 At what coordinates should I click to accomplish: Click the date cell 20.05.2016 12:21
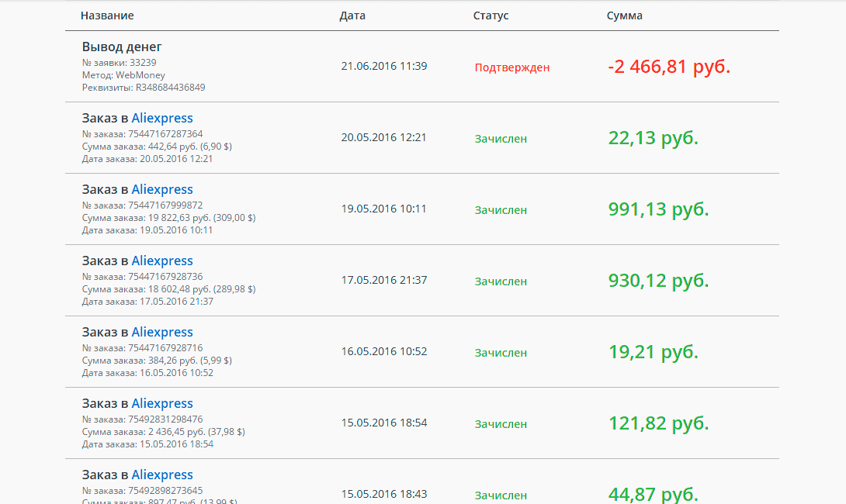click(383, 137)
